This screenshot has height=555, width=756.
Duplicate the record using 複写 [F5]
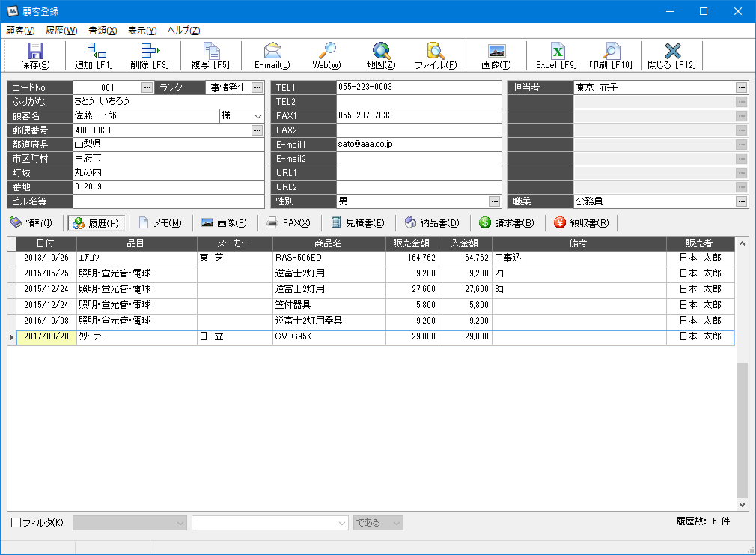pos(210,56)
